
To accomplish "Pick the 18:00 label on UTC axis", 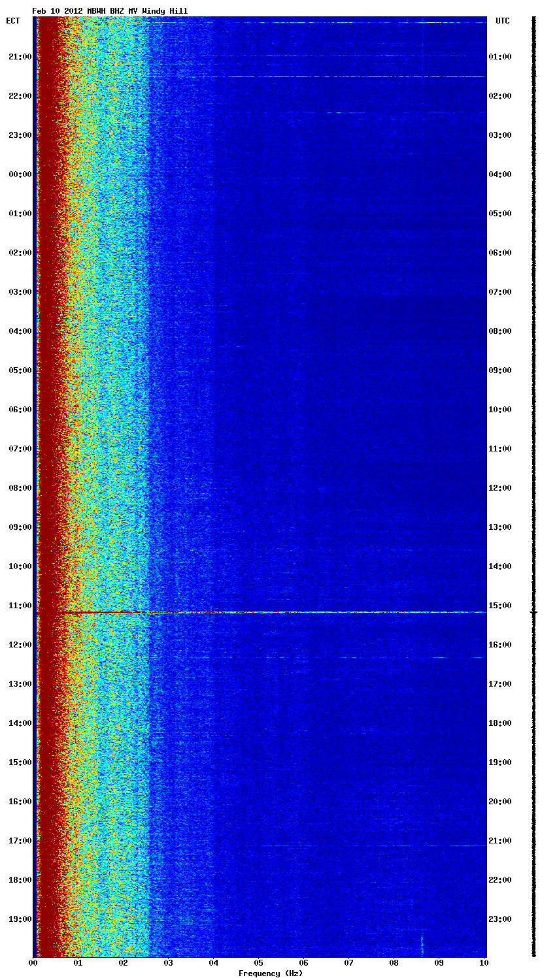I will click(500, 723).
